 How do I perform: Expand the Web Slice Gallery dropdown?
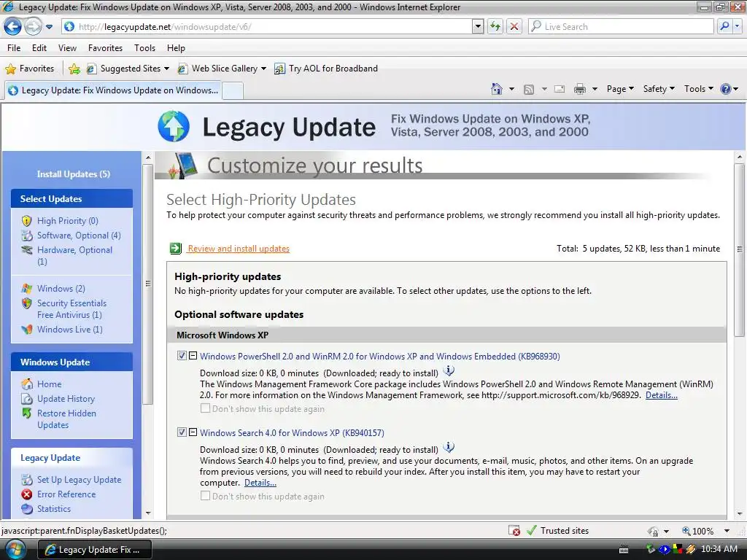point(263,69)
